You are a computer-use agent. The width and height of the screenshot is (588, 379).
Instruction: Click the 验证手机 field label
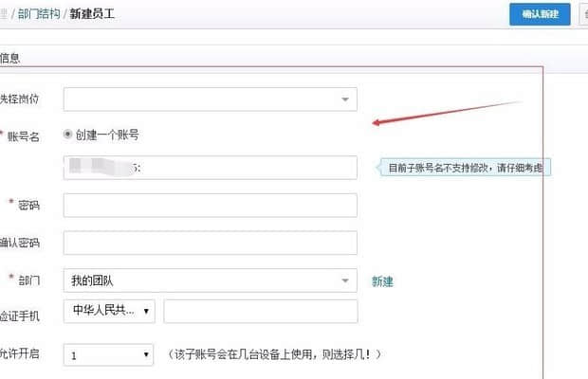21,312
